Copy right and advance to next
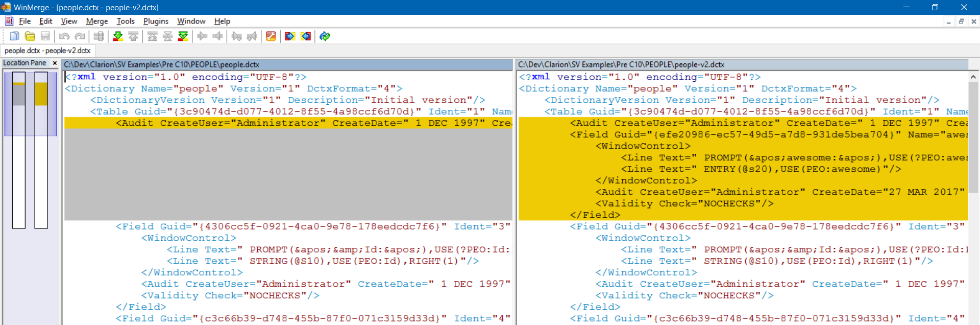The height and width of the screenshot is (325, 980). [237, 36]
